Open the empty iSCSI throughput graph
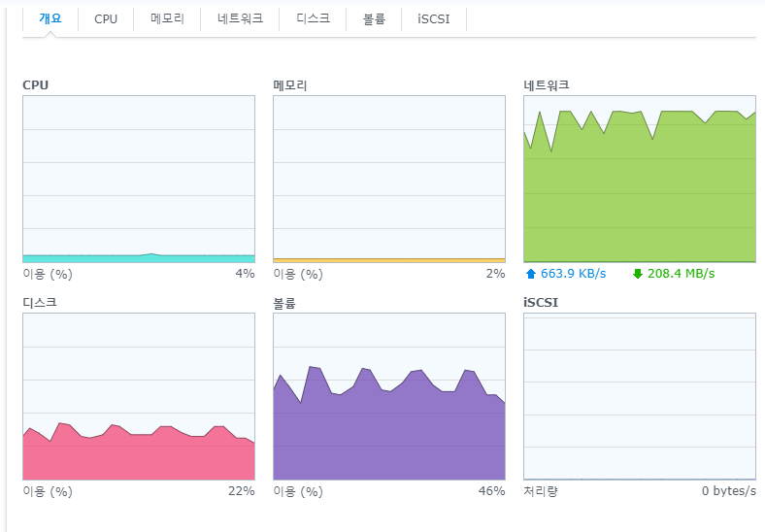 click(x=639, y=396)
